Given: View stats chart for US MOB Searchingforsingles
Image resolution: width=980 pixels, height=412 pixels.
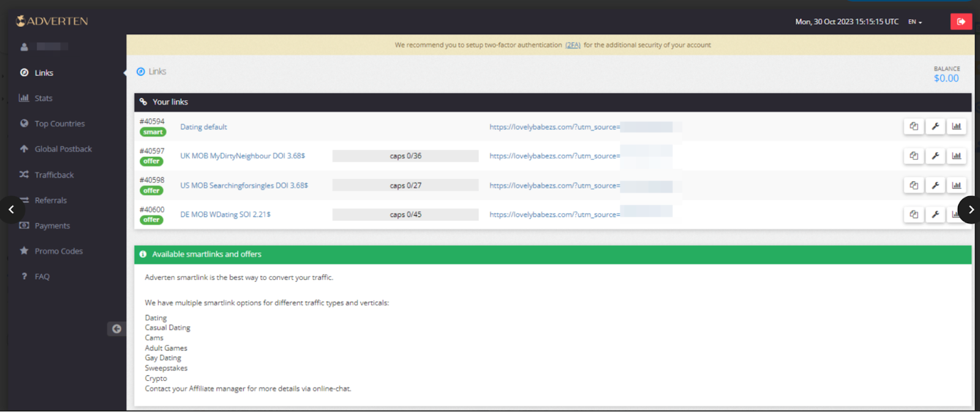Looking at the screenshot, I should pyautogui.click(x=956, y=185).
